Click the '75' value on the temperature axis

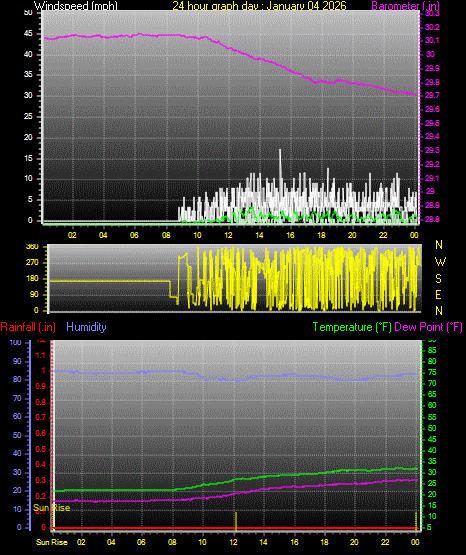pos(432,372)
